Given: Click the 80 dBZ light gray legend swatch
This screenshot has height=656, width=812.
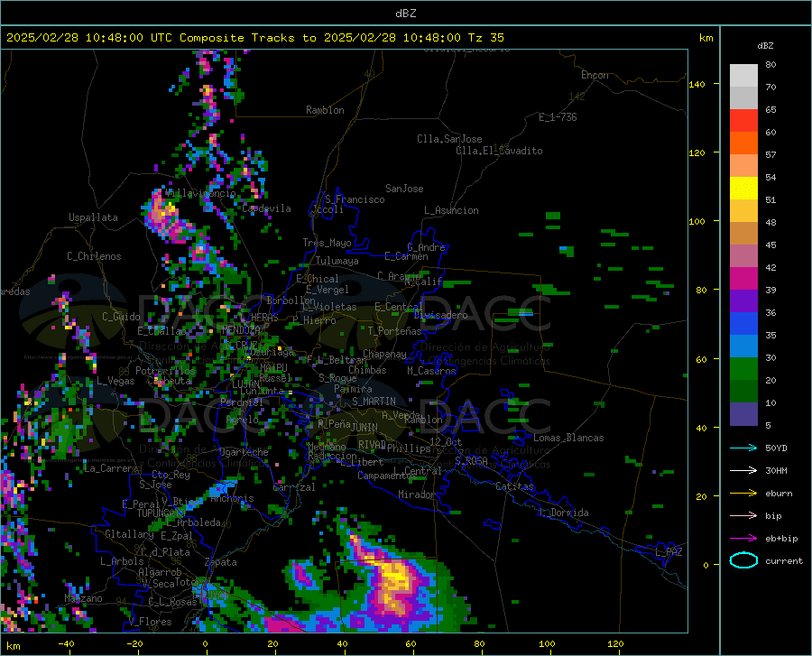Looking at the screenshot, I should click(x=743, y=76).
